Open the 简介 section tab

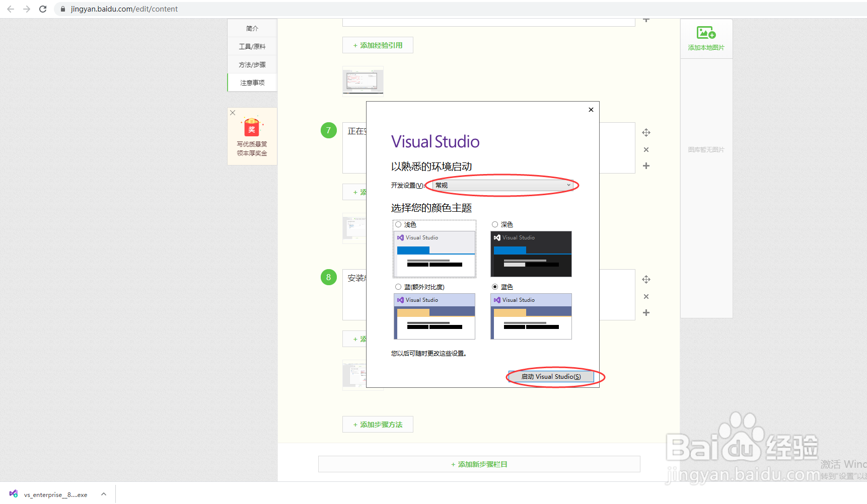tap(252, 28)
